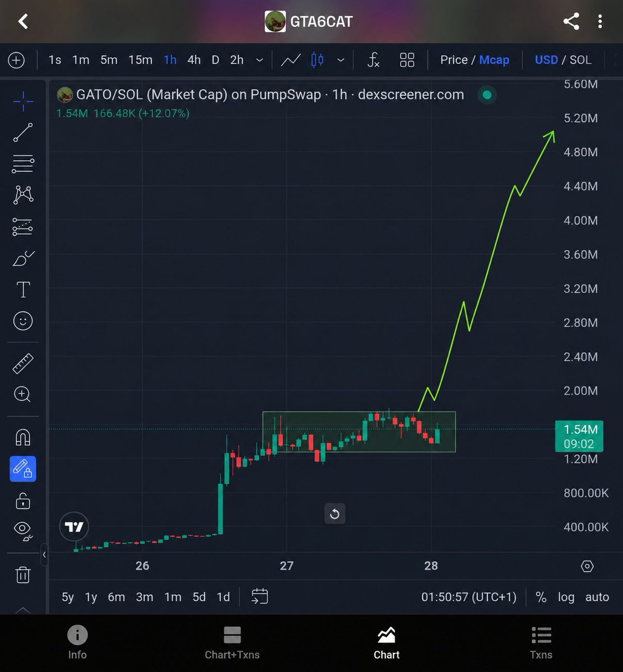The image size is (623, 672).
Task: Open the forecasting and measurement tool
Action: pos(23,227)
